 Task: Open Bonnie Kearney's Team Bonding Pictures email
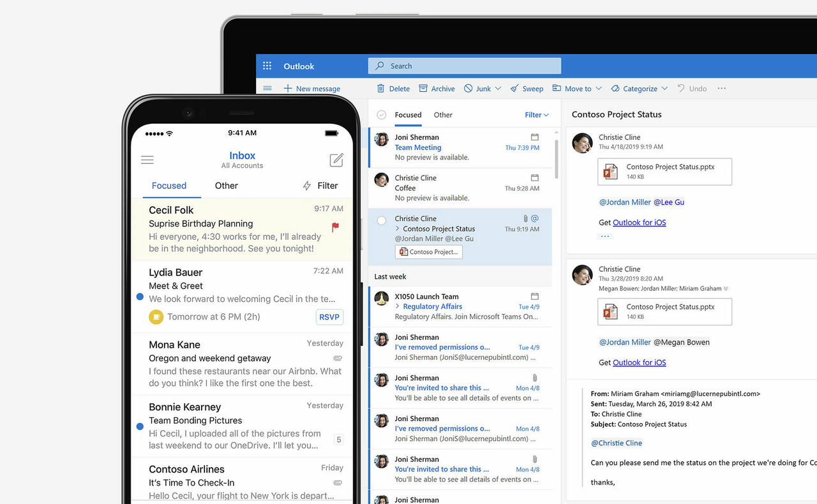[x=241, y=426]
